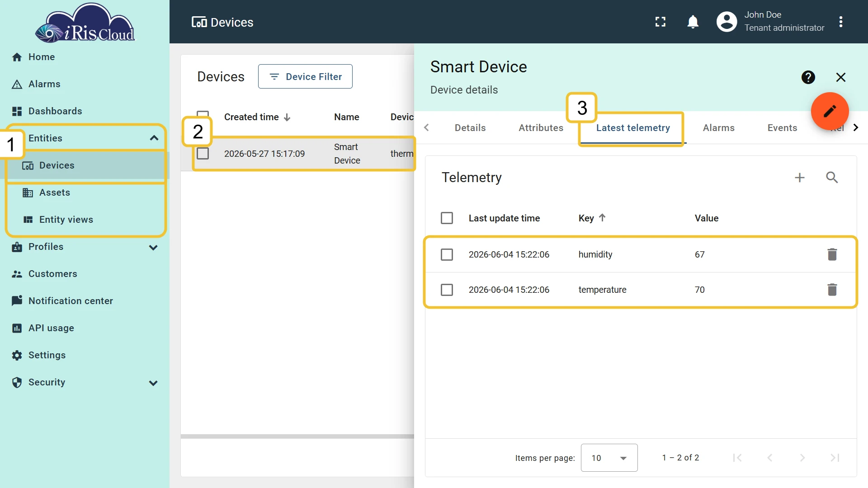Check the humidity row checkbox
Image resolution: width=868 pixels, height=488 pixels.
447,254
